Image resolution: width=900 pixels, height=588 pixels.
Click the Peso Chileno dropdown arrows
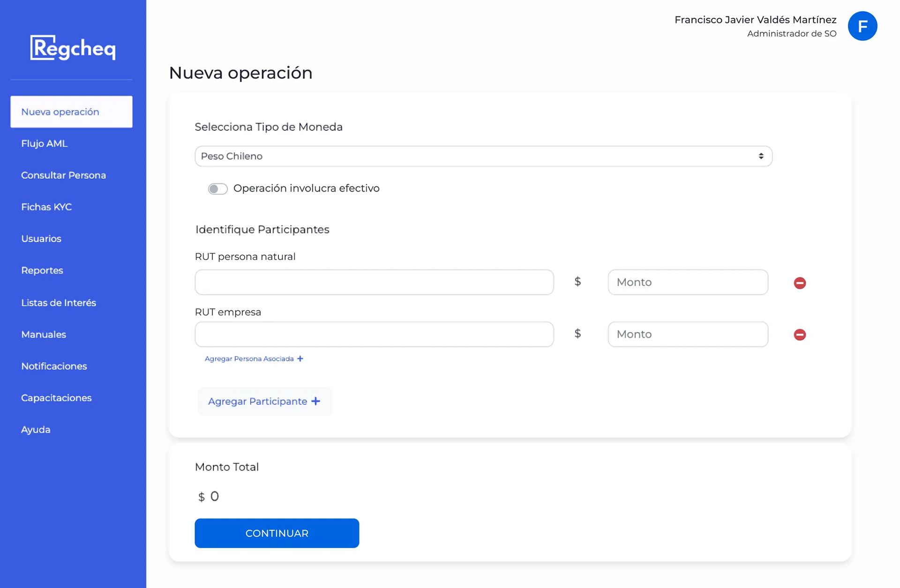tap(761, 156)
